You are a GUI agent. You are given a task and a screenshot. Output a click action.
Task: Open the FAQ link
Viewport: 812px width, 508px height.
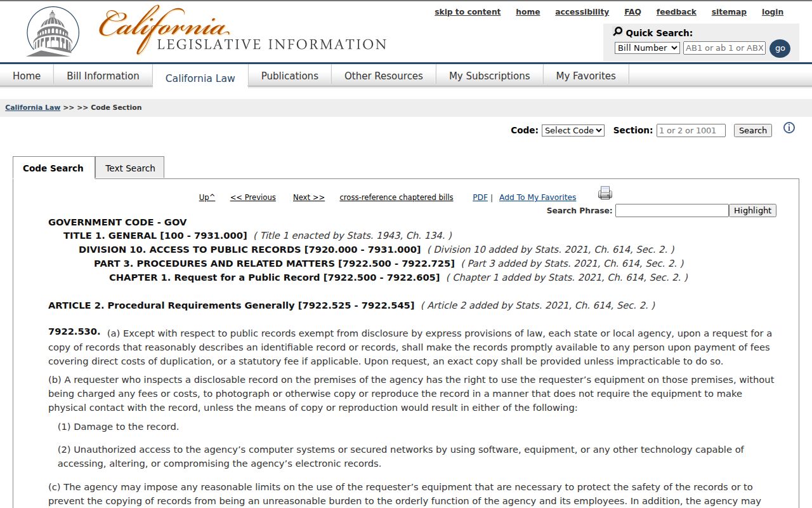point(632,12)
